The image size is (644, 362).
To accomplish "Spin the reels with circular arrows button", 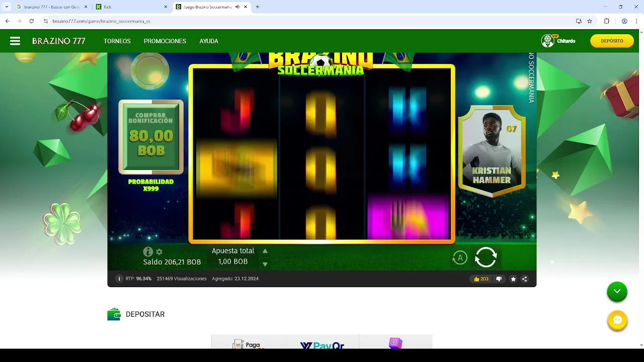I will pos(486,257).
